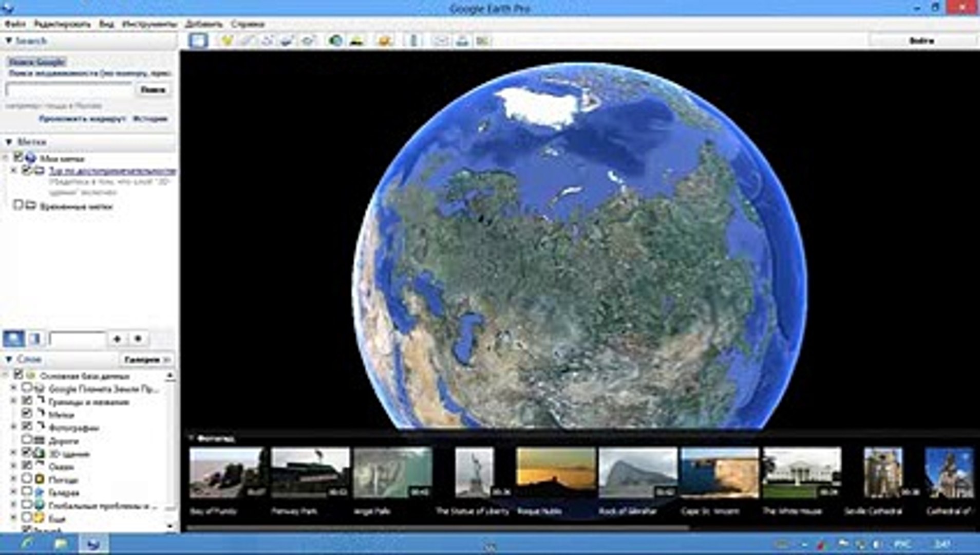Open the ruler tool in the toolbar
Image resolution: width=980 pixels, height=555 pixels.
tap(413, 41)
